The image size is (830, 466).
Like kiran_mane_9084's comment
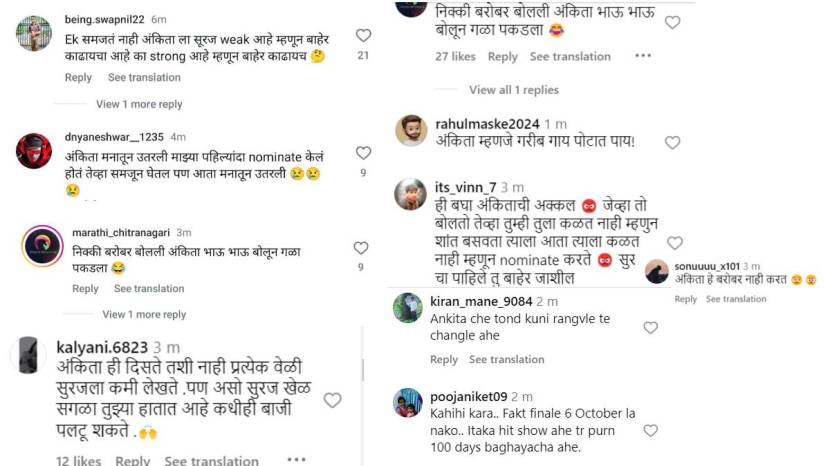tap(650, 327)
